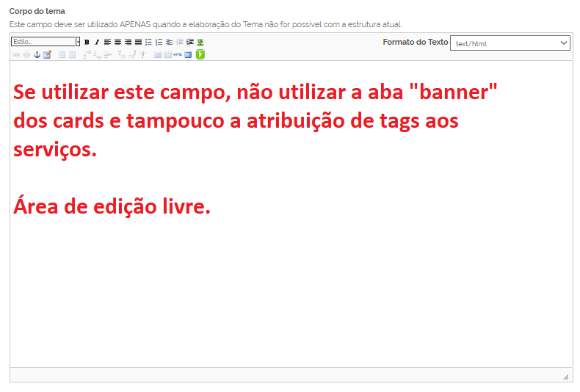Screen dimensions: 580x392
Task: Align text right
Action: point(128,42)
